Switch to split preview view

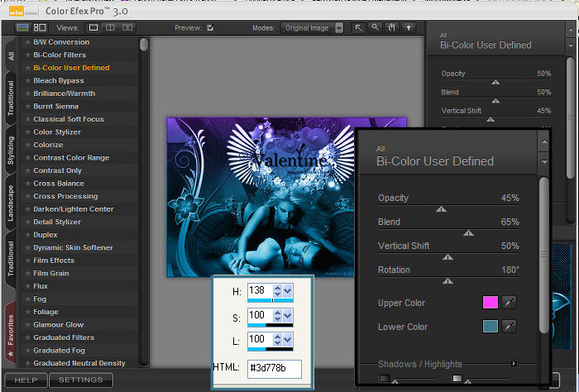111,27
